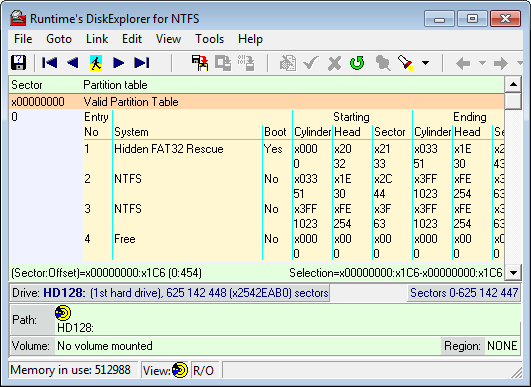Go to previous sector with left triangle
531x387 pixels.
[73, 63]
